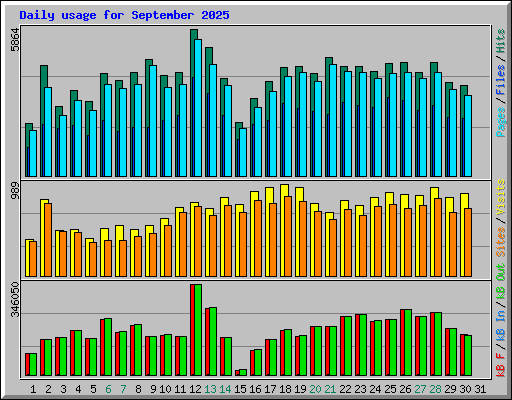This screenshot has width=512, height=400.
Task: Click day label 12 on the axis
Action: [195, 389]
